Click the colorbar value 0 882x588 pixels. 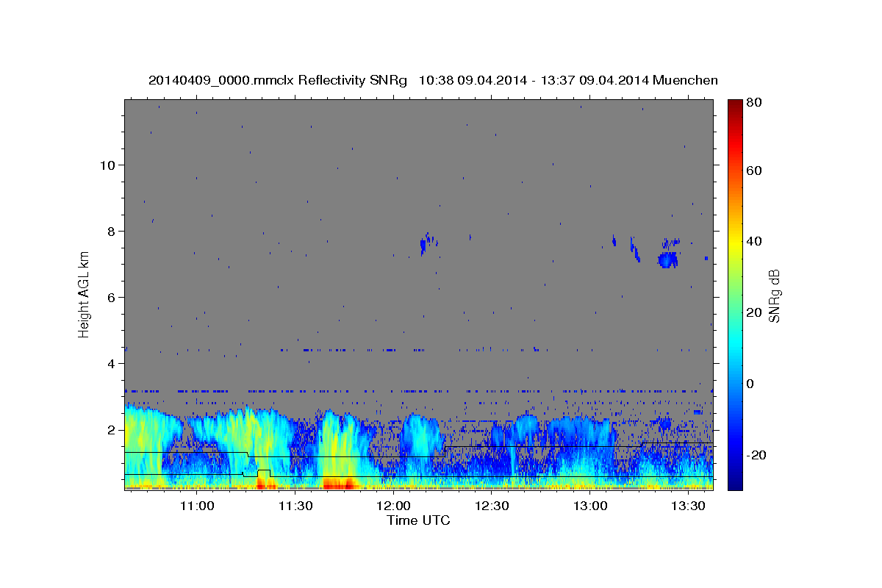tap(750, 384)
